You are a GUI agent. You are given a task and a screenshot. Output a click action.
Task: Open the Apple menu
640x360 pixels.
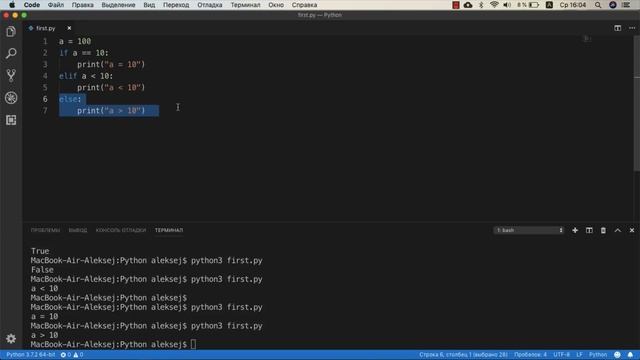11,5
